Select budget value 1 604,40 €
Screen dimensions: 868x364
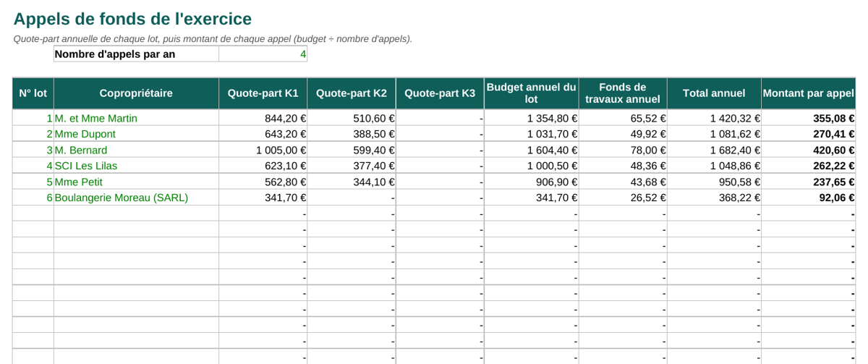pos(532,150)
